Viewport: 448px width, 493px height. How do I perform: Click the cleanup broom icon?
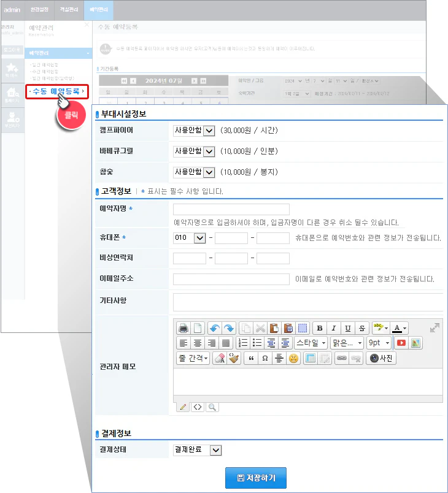[x=234, y=358]
